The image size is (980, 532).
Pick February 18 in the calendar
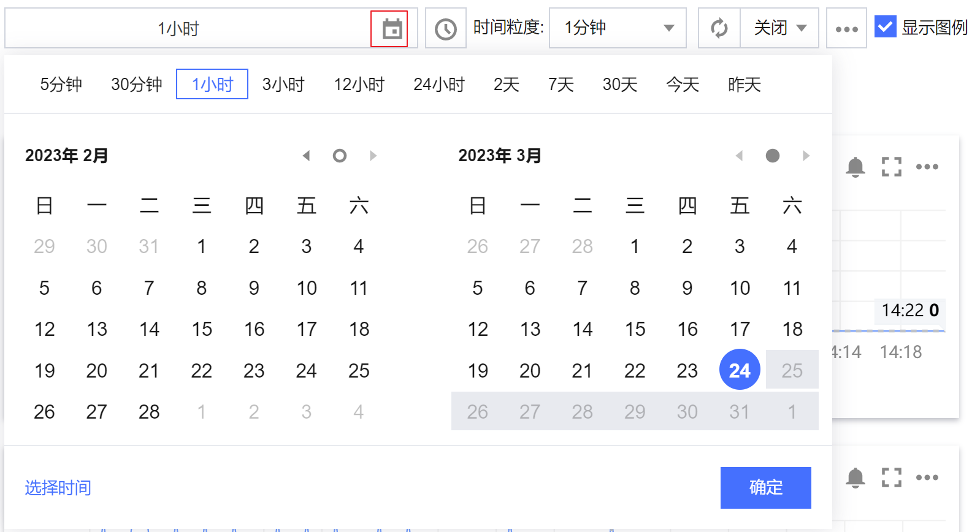point(359,329)
